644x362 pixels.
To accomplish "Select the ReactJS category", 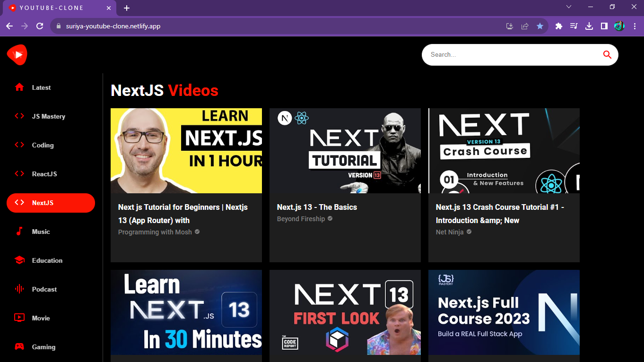I will pyautogui.click(x=51, y=174).
